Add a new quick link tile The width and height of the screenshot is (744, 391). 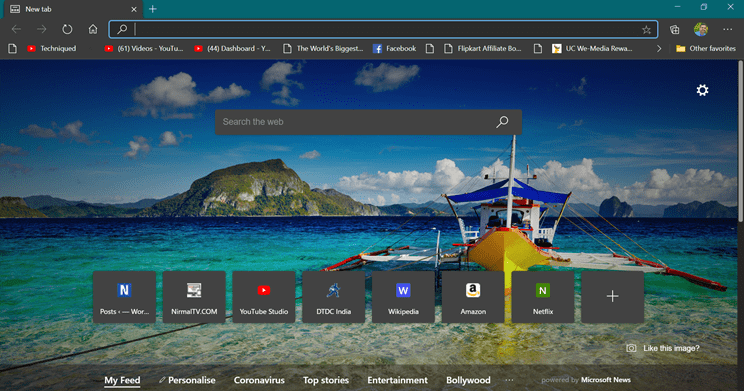pyautogui.click(x=613, y=297)
